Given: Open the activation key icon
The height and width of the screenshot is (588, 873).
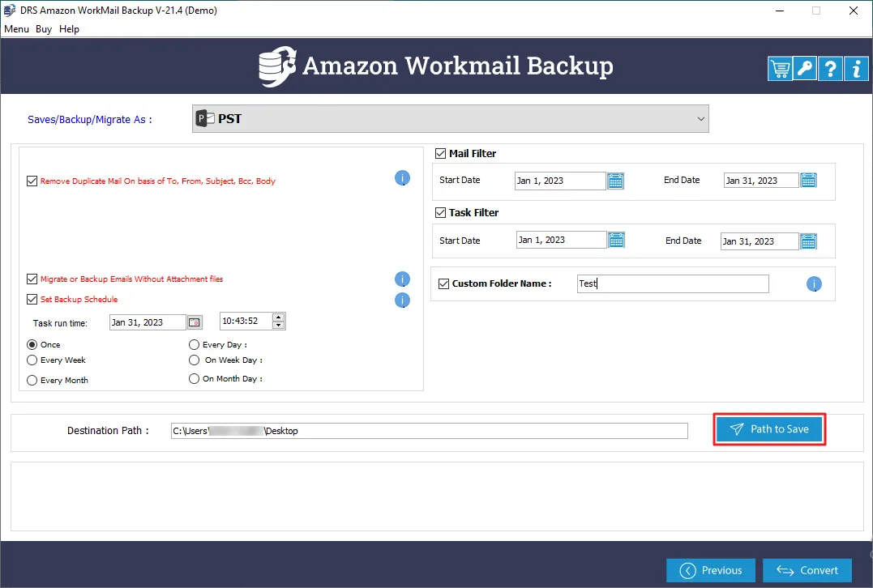Looking at the screenshot, I should click(x=805, y=69).
